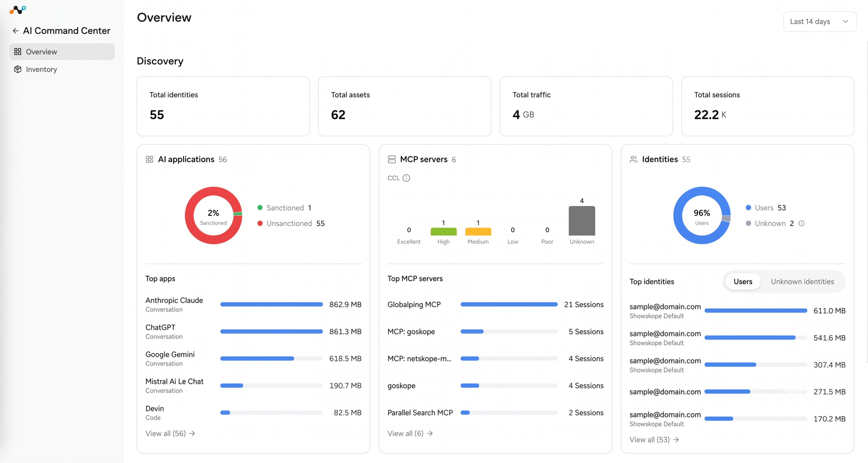
Task: Click the Netskope logo icon
Action: 18,10
